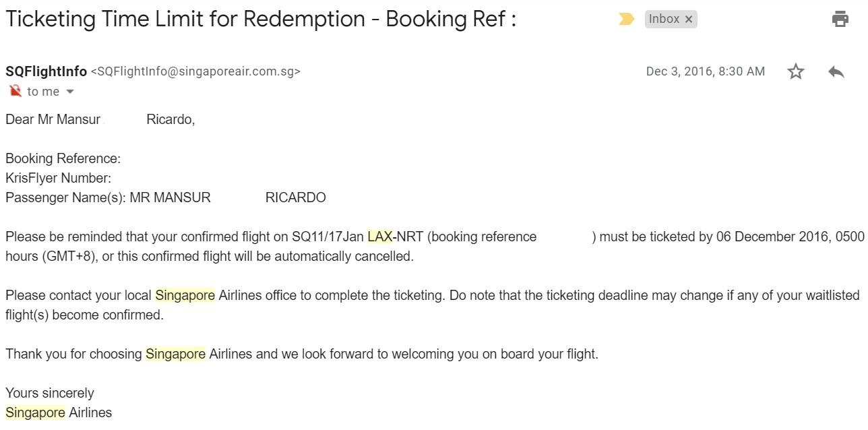Click highlighted Singapore in "your local" sentence
The height and width of the screenshot is (430, 868).
pos(185,295)
